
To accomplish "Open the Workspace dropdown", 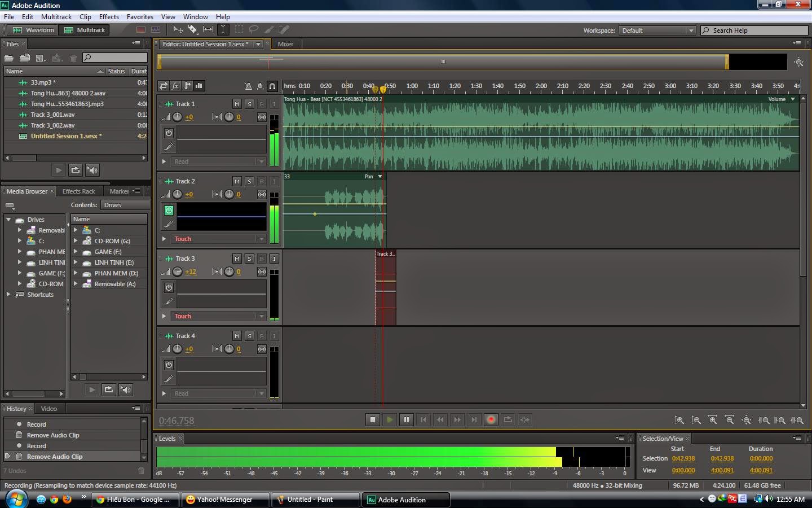I will pyautogui.click(x=657, y=30).
